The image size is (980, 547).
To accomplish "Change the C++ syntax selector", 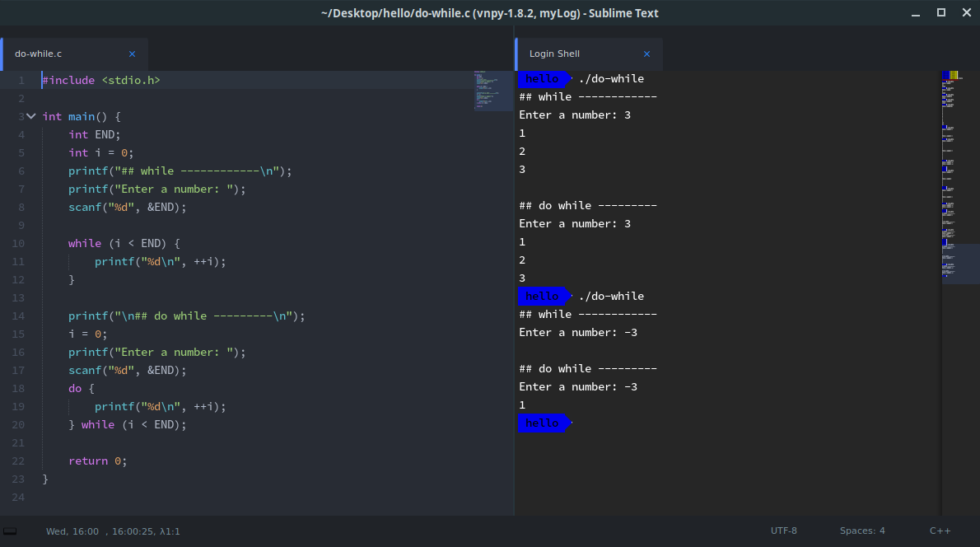I will (940, 531).
